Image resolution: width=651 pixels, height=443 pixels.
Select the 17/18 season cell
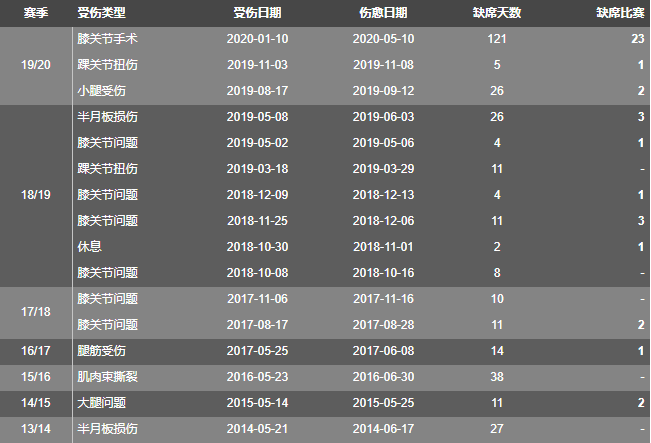coord(36,312)
